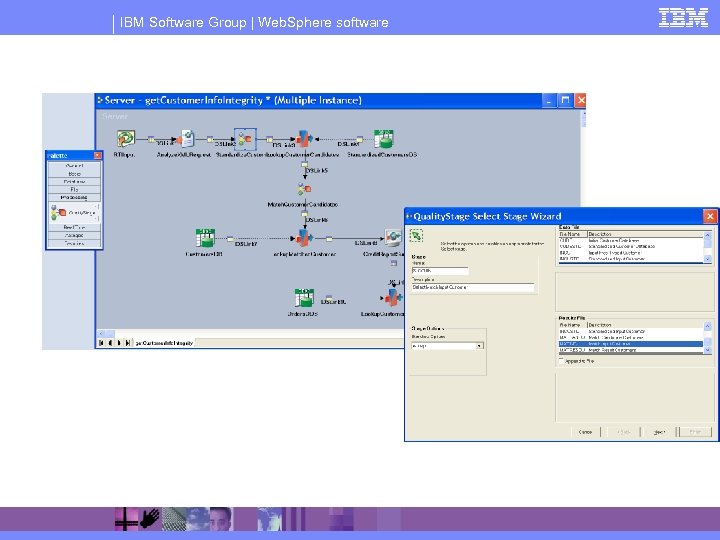Click the stage Name input field
This screenshot has height=540, width=720.
pyautogui.click(x=440, y=271)
